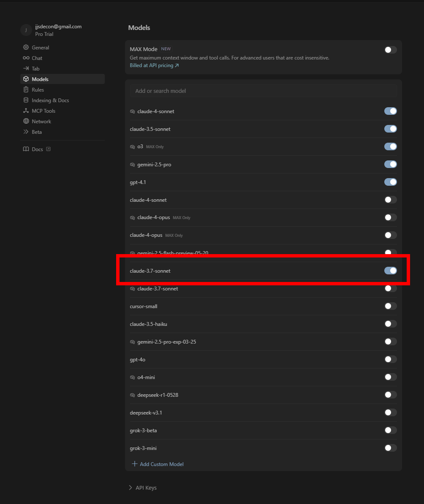Go to Indexing & Docs settings
The width and height of the screenshot is (424, 504).
[x=63, y=100]
